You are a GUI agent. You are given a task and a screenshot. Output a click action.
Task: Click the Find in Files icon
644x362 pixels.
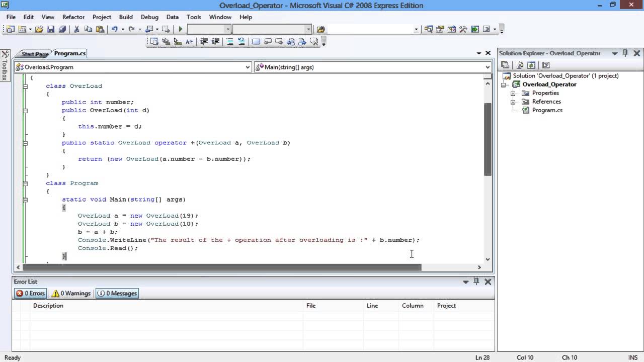(320, 29)
